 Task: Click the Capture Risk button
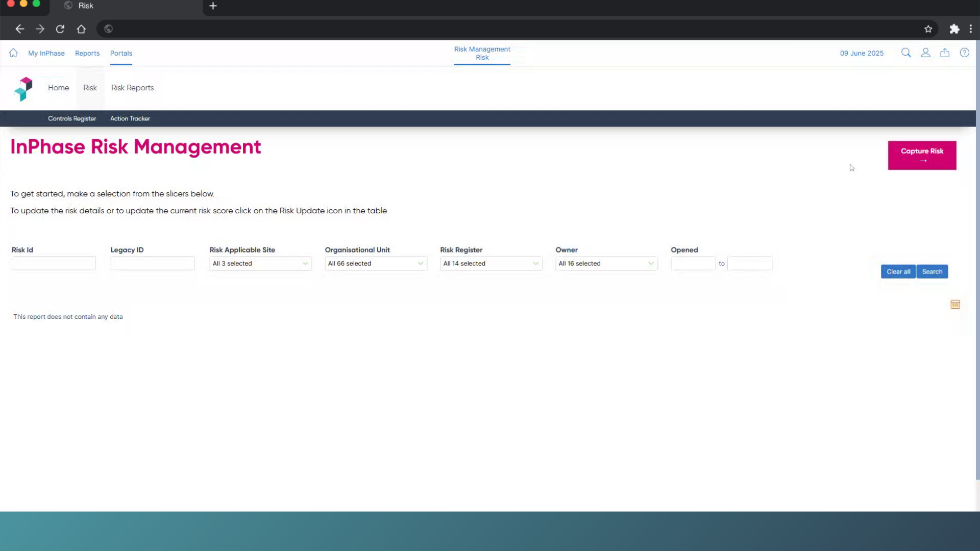click(x=922, y=156)
